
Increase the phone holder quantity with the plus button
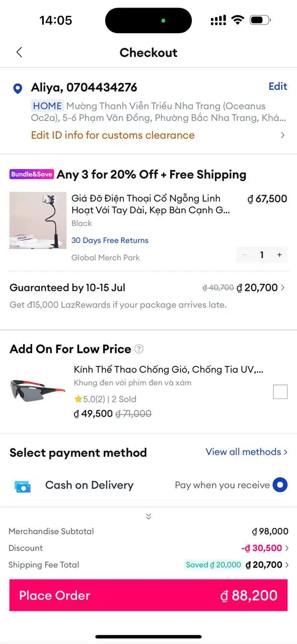279,255
